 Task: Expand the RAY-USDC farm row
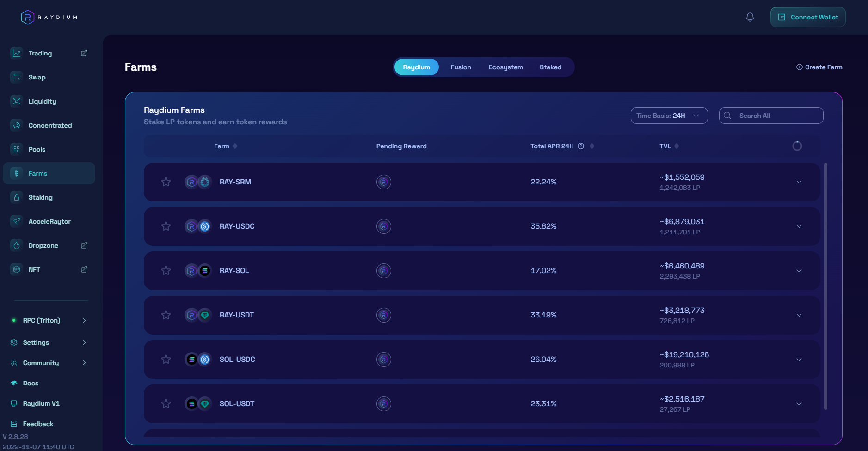pyautogui.click(x=799, y=226)
